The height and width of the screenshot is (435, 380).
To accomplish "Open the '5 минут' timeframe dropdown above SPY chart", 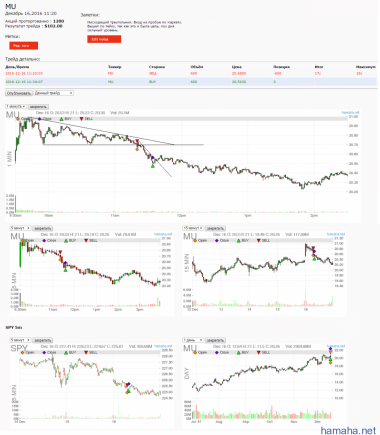I will click(x=20, y=340).
